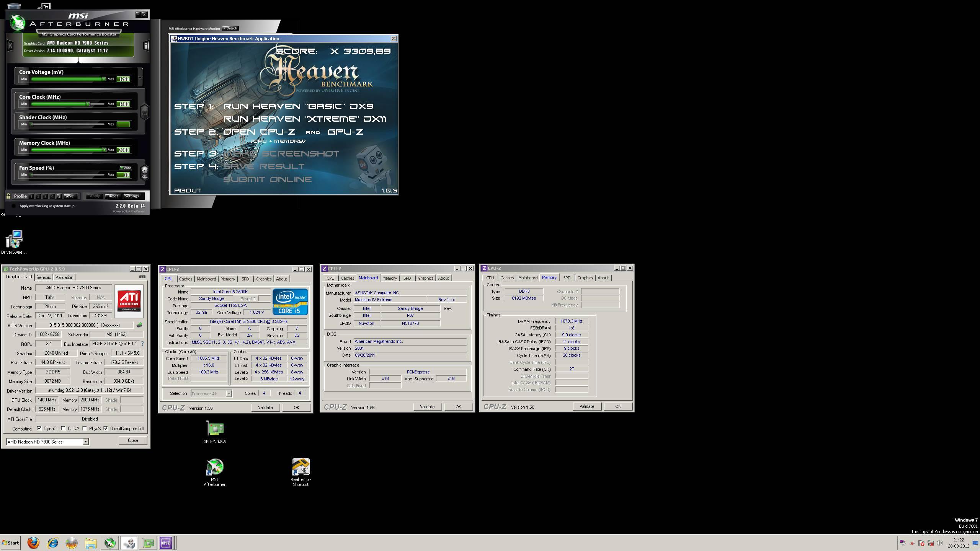Click the fan User Define gear icon
This screenshot has height=551, width=980.
(x=145, y=172)
